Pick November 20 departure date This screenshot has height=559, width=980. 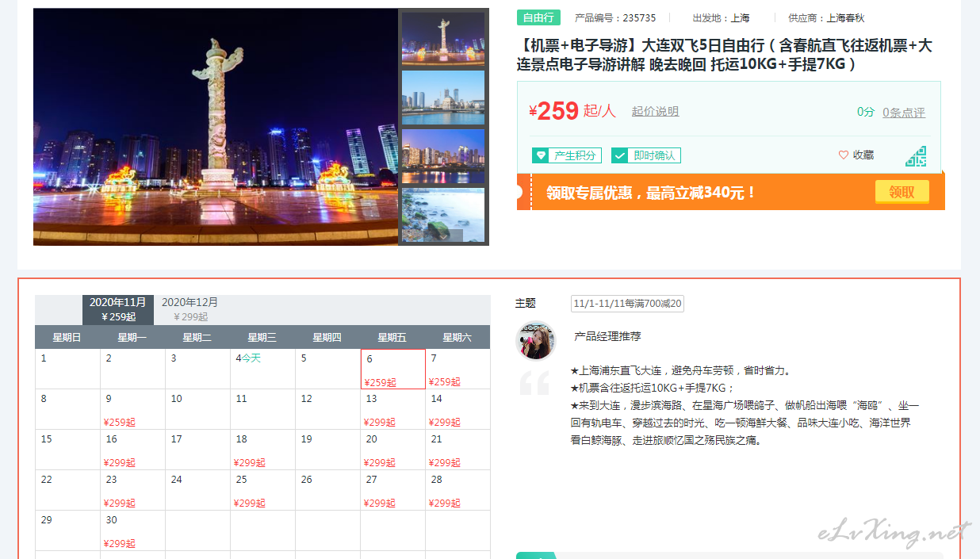[393, 450]
